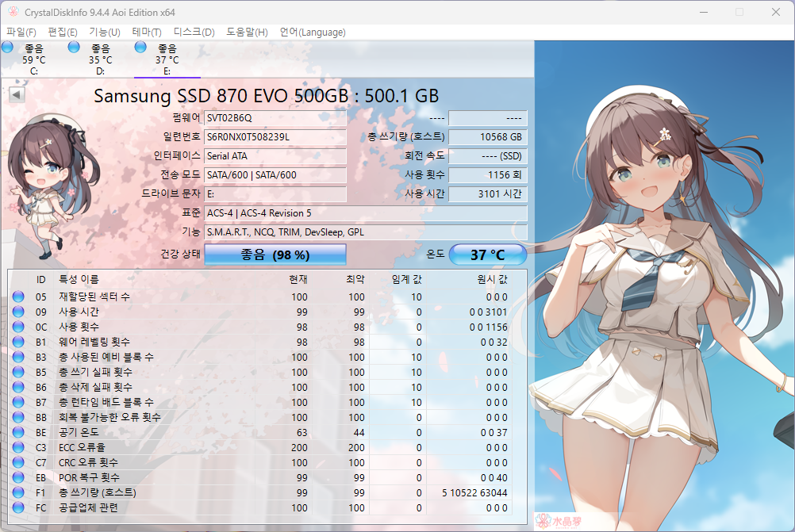
Task: Select the 총 삭제 실패 횟수 attribute name
Action: [95, 387]
